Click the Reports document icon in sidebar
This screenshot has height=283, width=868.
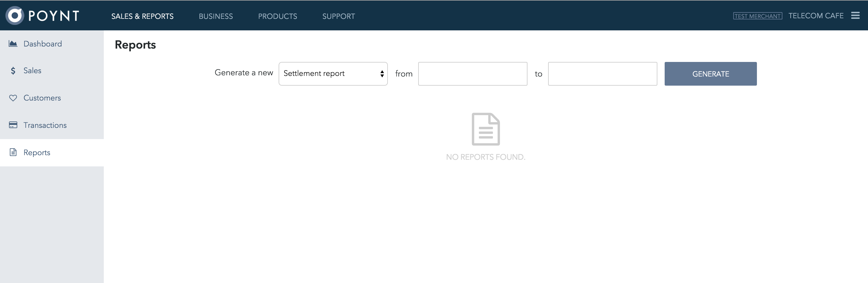13,152
